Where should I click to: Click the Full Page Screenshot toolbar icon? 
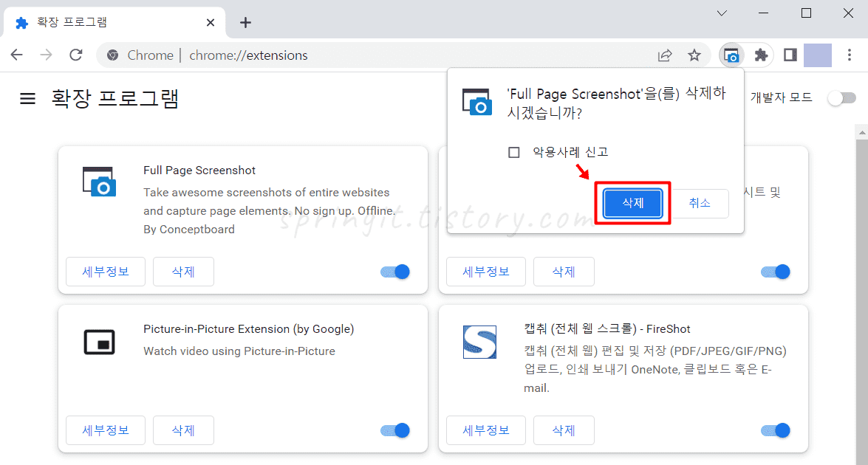tap(731, 55)
